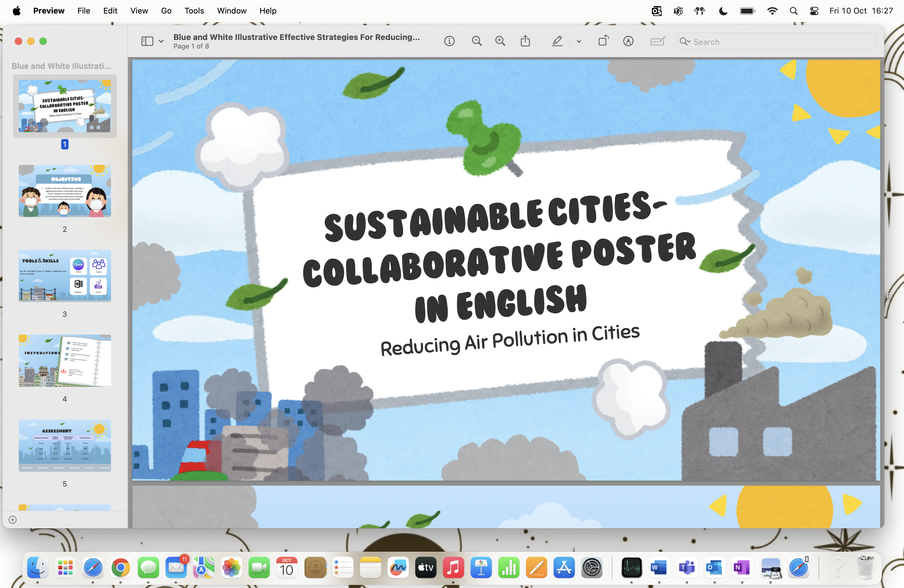The height and width of the screenshot is (588, 904).
Task: Click the Form Filling toolbar icon
Action: tap(657, 41)
